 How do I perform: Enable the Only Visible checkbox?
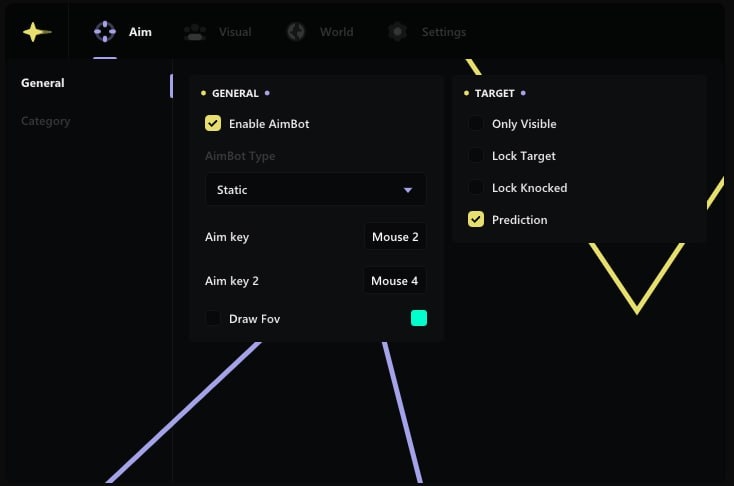coord(476,124)
